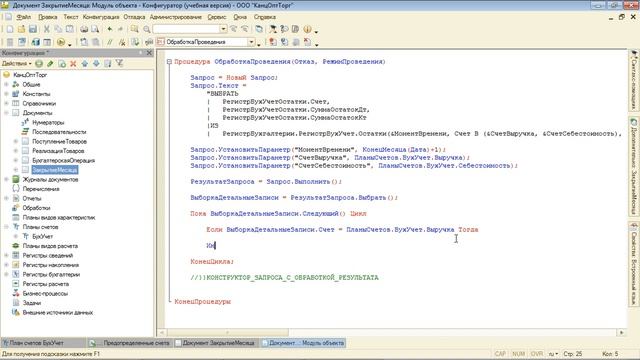
Task: Open the Свойства: Встроенный язык side tab
Action: 633,264
